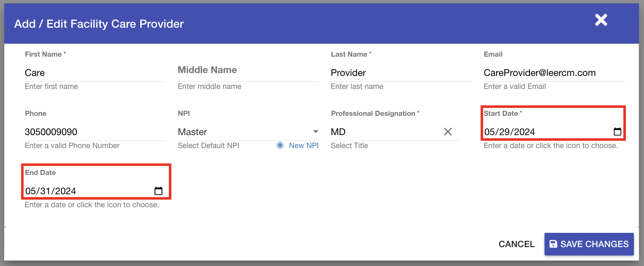Focus the First Name field containing Care

pyautogui.click(x=95, y=73)
